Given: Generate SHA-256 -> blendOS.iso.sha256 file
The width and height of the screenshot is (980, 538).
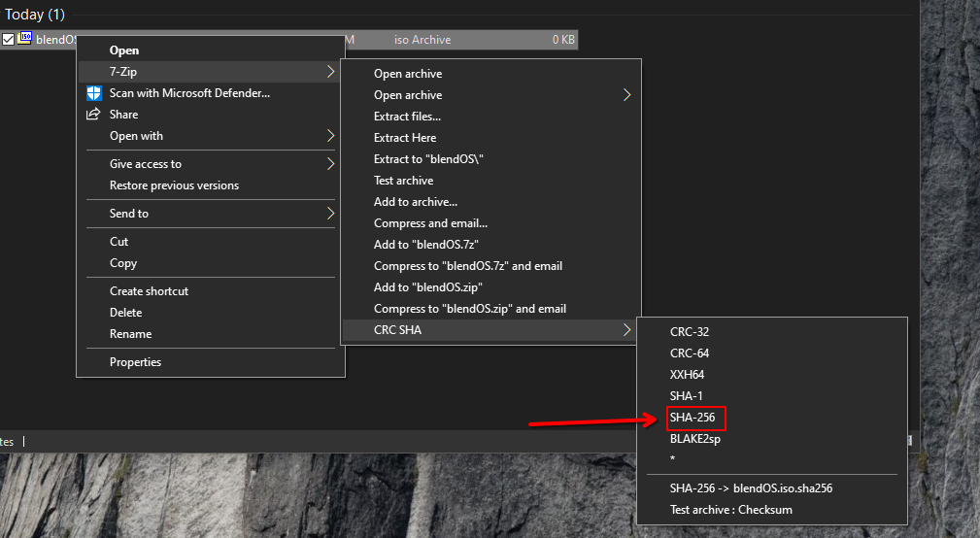Looking at the screenshot, I should click(x=751, y=488).
